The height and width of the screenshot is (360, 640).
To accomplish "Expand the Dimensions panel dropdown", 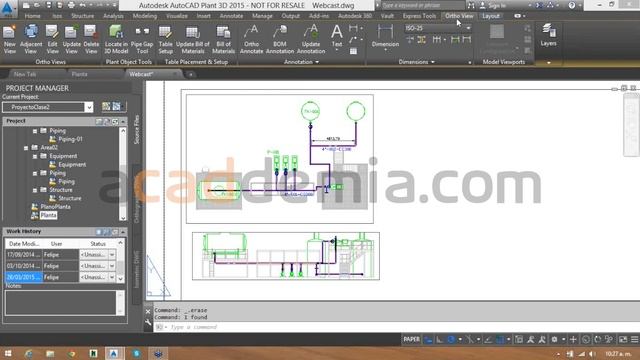I will pyautogui.click(x=433, y=62).
